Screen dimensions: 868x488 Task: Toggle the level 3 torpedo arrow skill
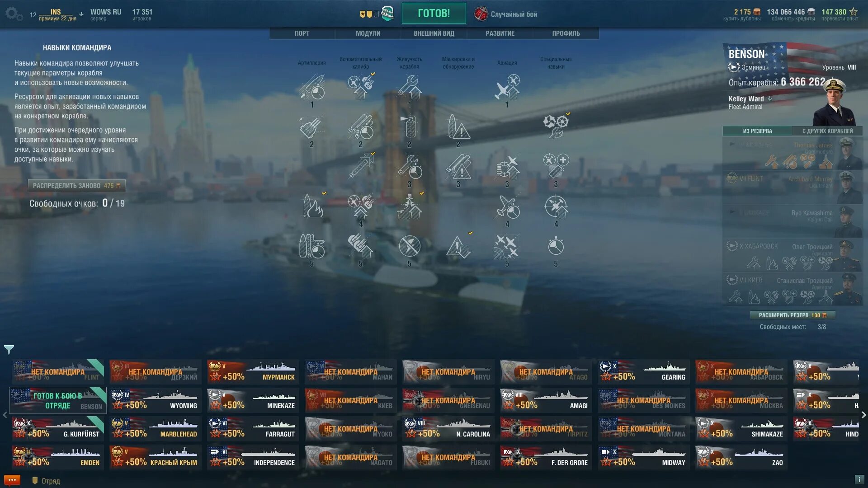point(361,166)
